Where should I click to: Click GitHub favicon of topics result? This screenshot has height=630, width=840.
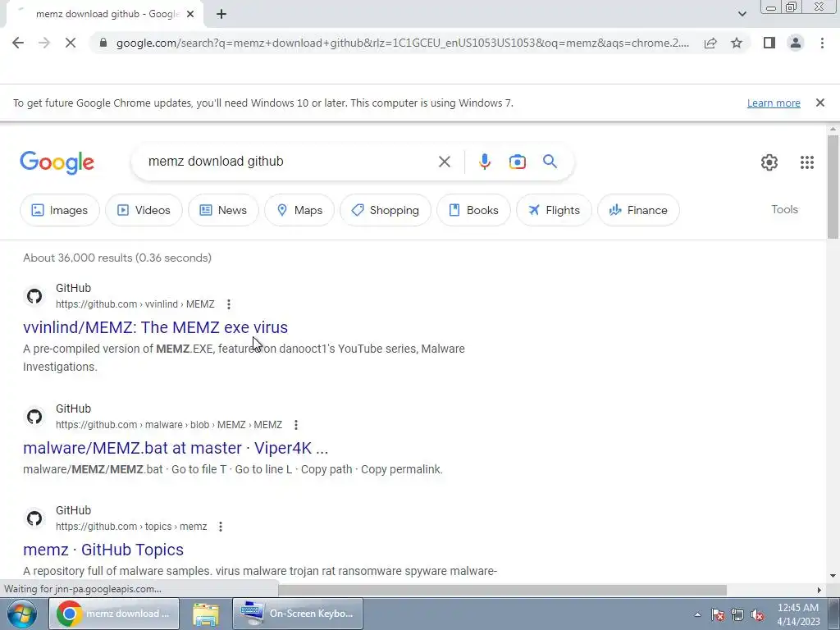pos(34,518)
